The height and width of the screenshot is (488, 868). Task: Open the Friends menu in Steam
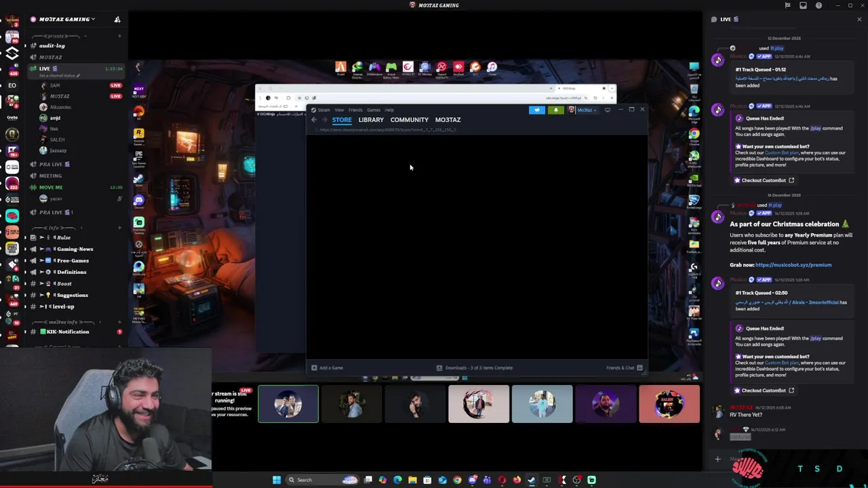355,110
